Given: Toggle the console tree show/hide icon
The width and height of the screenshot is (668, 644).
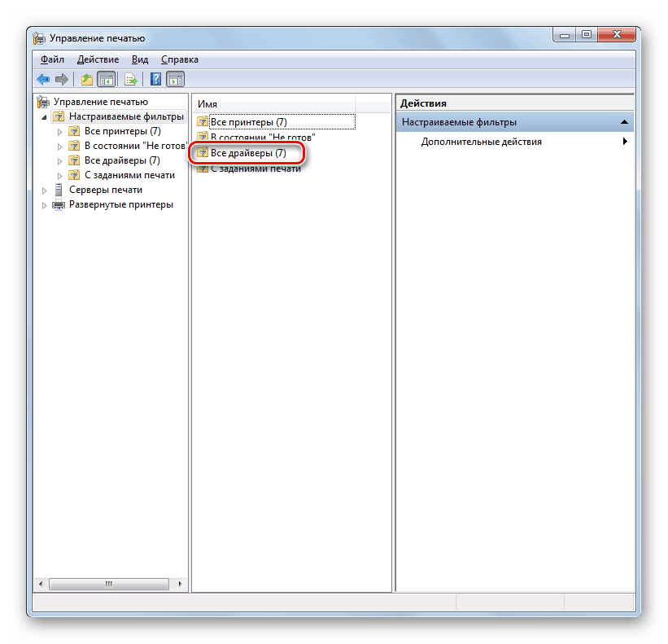Looking at the screenshot, I should point(107,79).
